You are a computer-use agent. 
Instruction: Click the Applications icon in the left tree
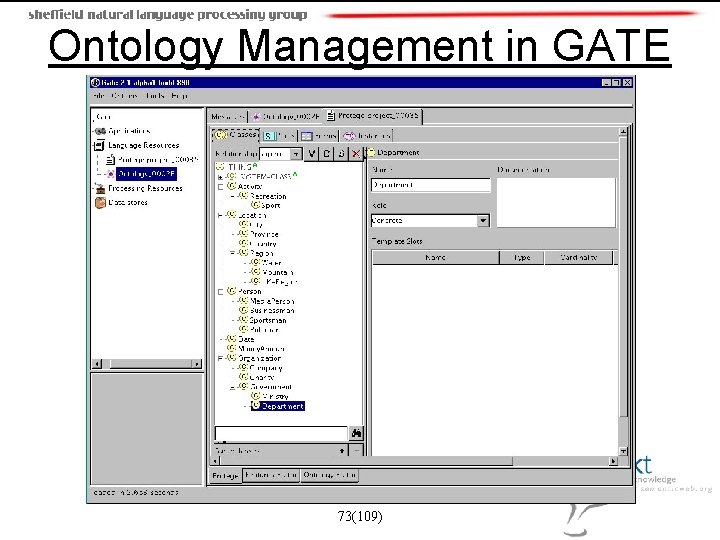(100, 131)
